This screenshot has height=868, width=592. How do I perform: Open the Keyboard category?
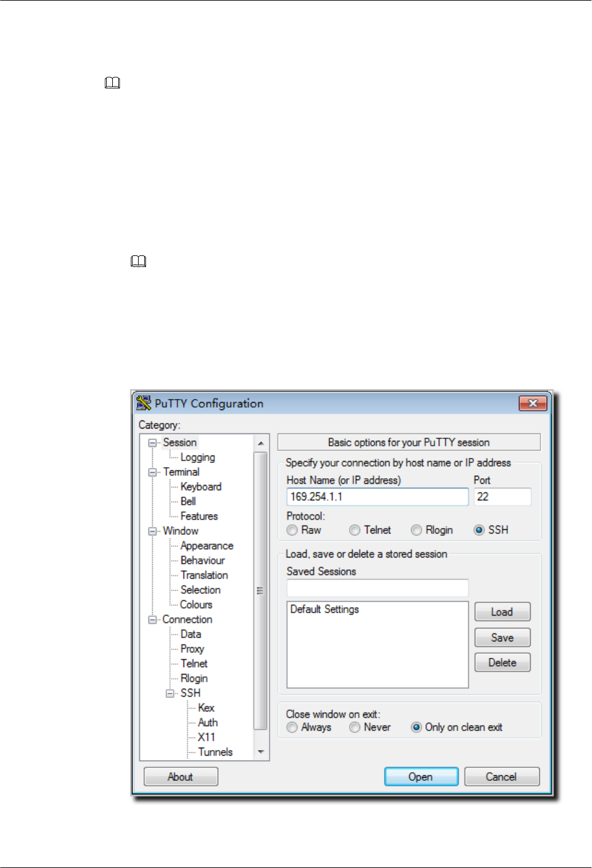201,487
